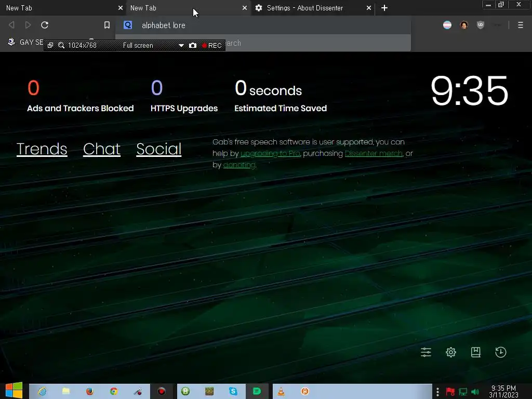Click the red flag tray icon
The height and width of the screenshot is (399, 532).
coord(450,392)
